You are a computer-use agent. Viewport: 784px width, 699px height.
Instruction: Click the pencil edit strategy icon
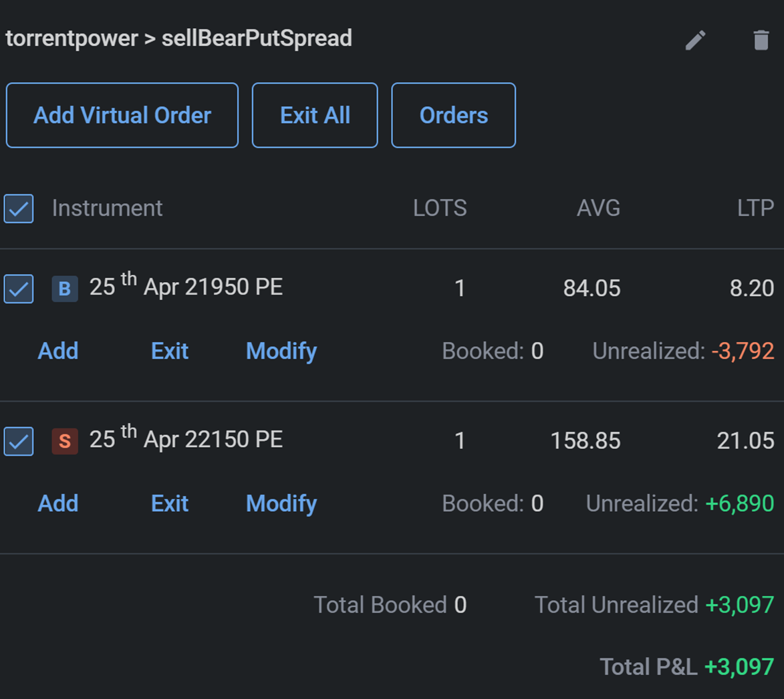[x=695, y=41]
